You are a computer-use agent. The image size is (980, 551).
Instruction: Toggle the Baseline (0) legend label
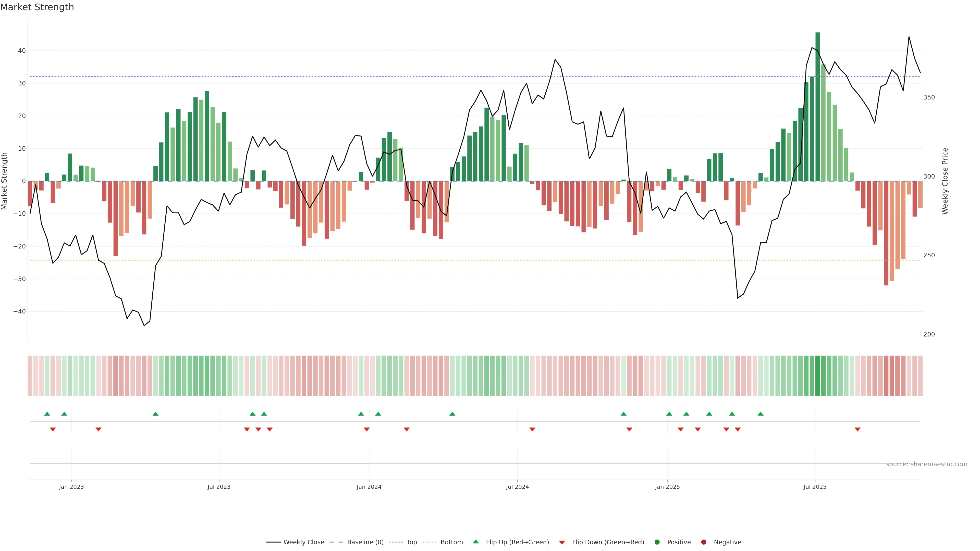365,542
